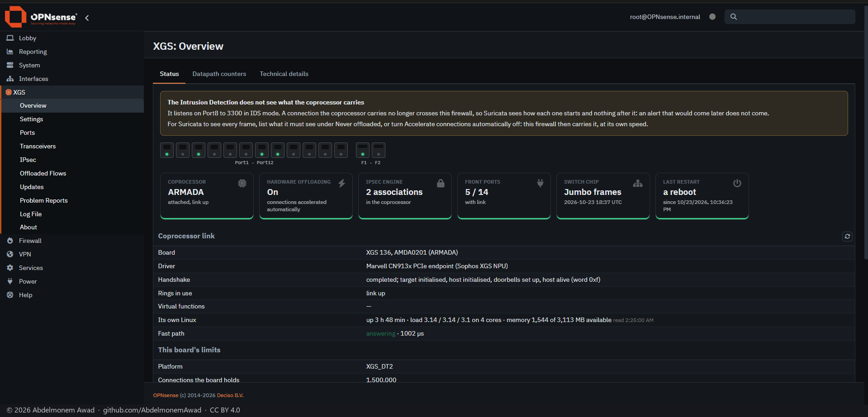The height and width of the screenshot is (417, 868).
Task: Click the F1 port indicator
Action: point(363,150)
